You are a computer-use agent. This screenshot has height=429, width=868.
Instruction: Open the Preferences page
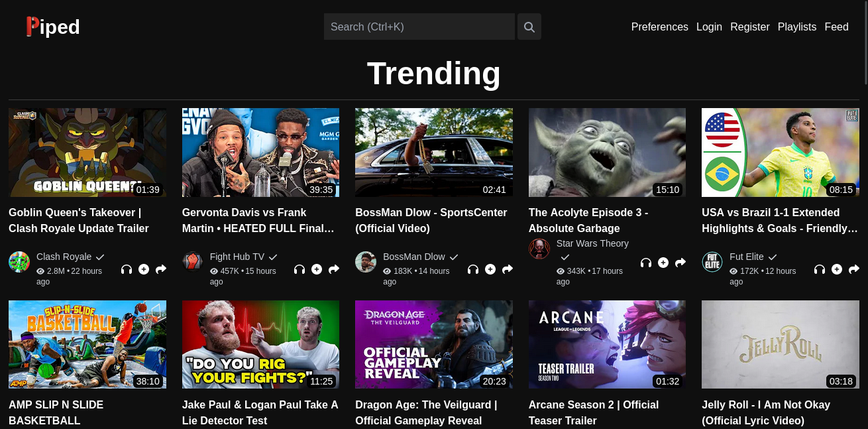click(659, 27)
